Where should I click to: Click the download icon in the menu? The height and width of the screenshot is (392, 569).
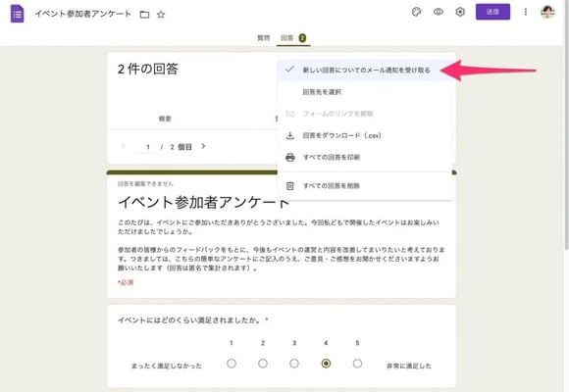290,135
